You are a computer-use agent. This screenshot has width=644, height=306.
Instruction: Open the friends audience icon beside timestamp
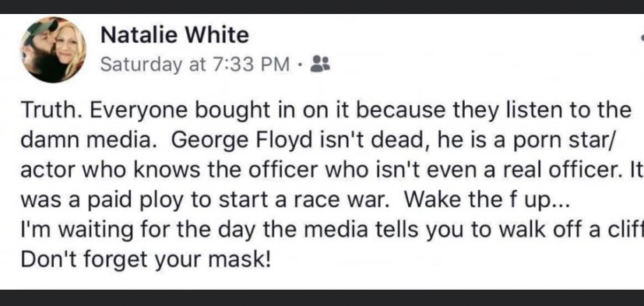click(320, 64)
